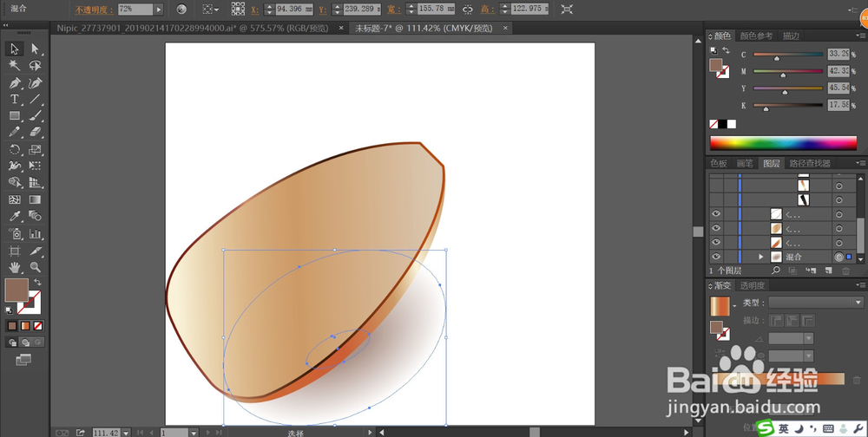Click the constrain width and height link icon
Screen dimensions: 868x437
[x=468, y=10]
